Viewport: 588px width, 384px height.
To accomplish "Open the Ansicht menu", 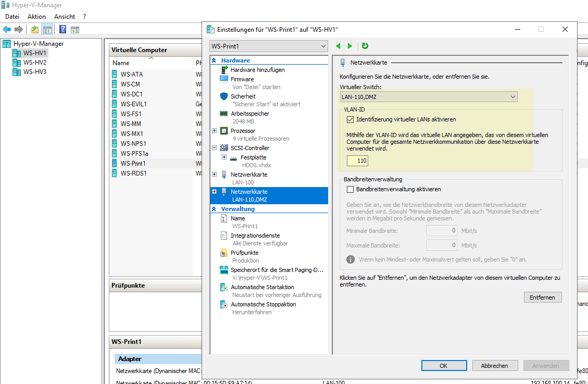I will (65, 17).
